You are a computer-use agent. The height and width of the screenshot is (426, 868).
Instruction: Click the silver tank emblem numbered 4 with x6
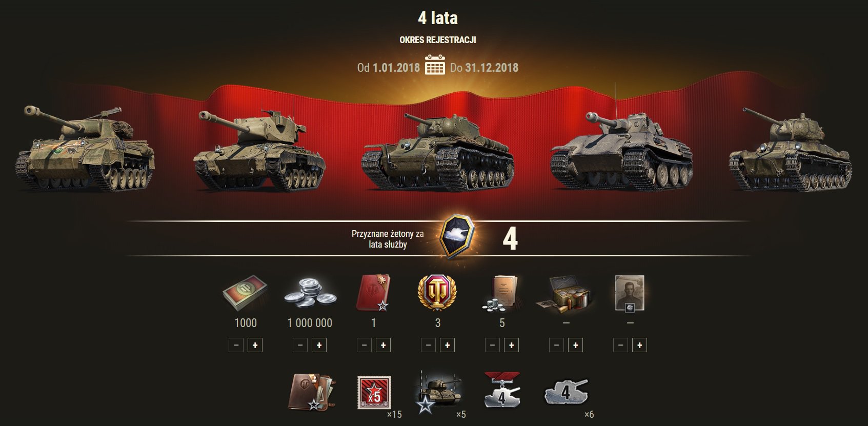(x=566, y=393)
